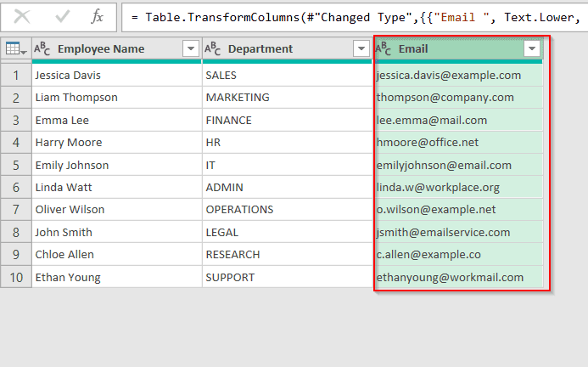Select row number 6
The width and height of the screenshot is (588, 367).
(16, 187)
